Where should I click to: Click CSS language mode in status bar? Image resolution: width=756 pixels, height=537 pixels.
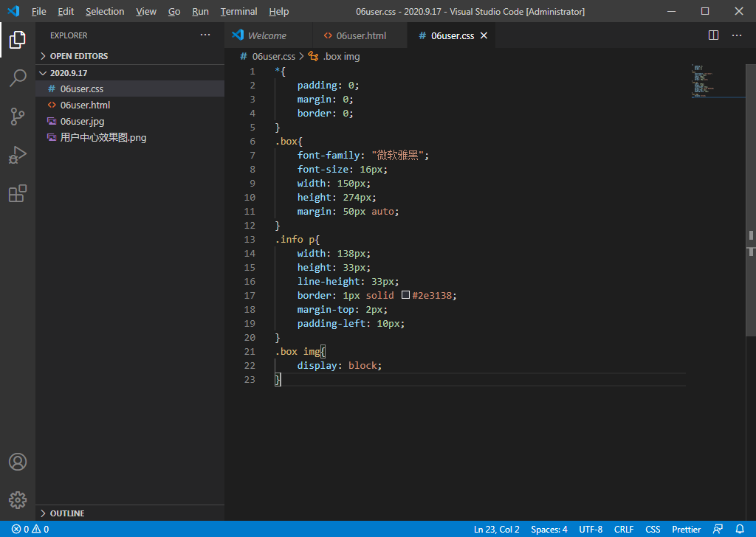tap(653, 530)
